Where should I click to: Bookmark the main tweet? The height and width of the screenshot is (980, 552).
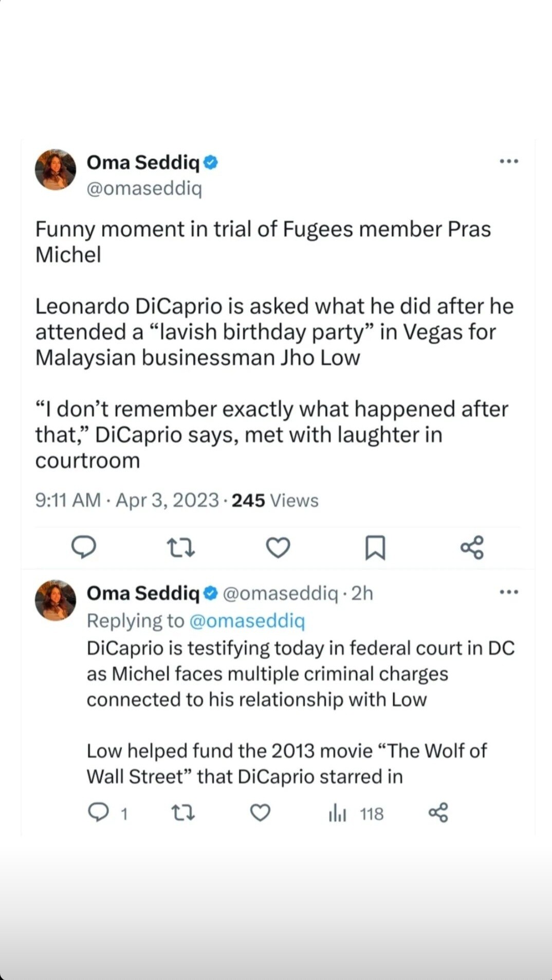pos(375,548)
